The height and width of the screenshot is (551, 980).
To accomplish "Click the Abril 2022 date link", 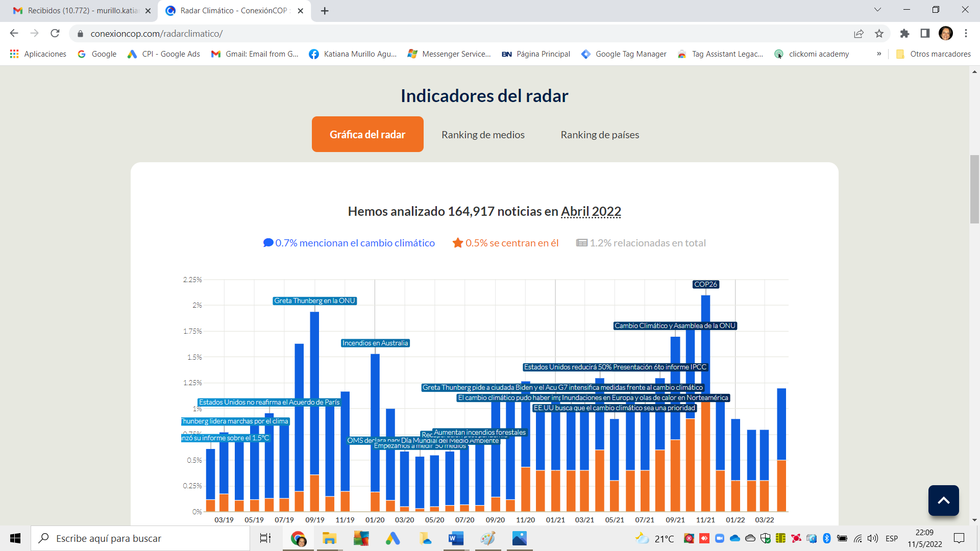I will pos(591,211).
